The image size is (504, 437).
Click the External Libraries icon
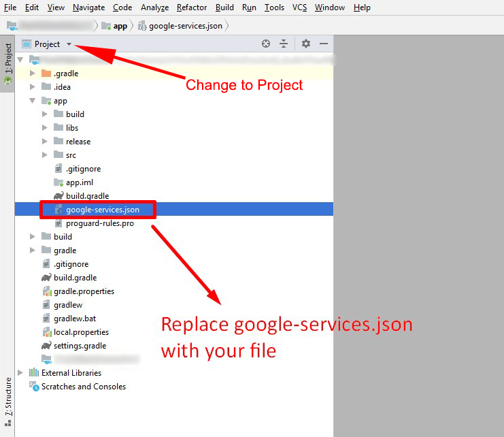pos(34,373)
